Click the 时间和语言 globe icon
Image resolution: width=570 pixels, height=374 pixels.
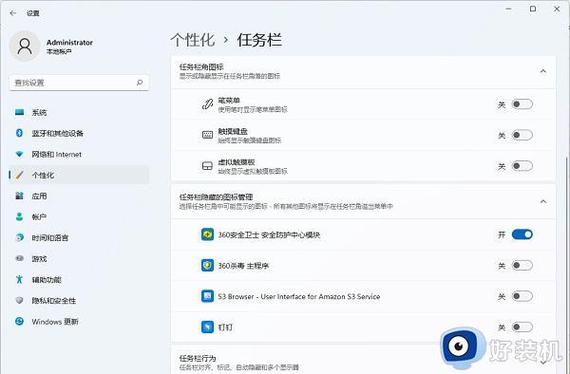(20, 238)
